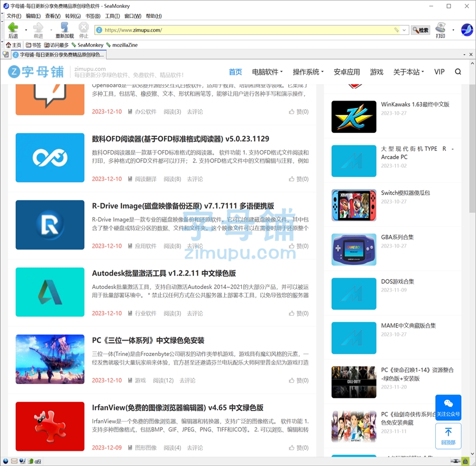
Task: Reload the page with 重新加载
Action: (65, 30)
